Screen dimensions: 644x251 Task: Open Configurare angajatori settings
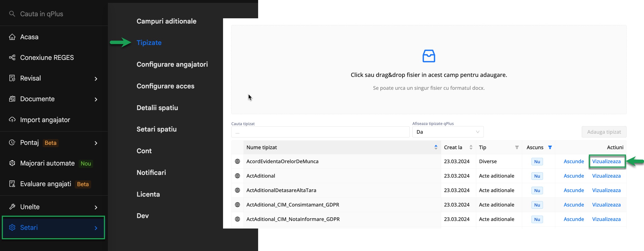pyautogui.click(x=172, y=64)
